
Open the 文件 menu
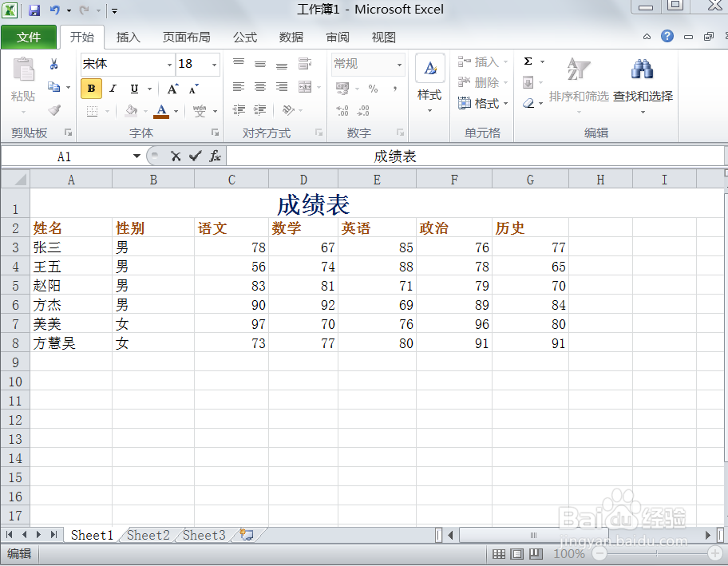[29, 37]
